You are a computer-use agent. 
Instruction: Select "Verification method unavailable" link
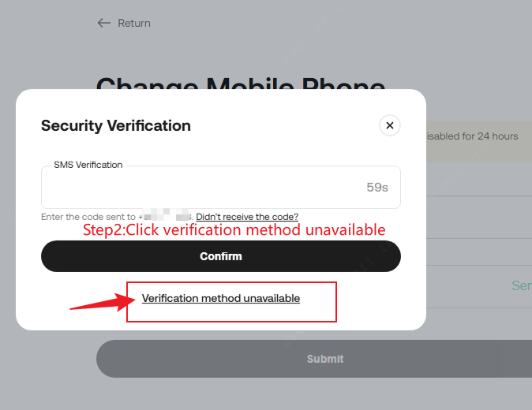pyautogui.click(x=221, y=299)
